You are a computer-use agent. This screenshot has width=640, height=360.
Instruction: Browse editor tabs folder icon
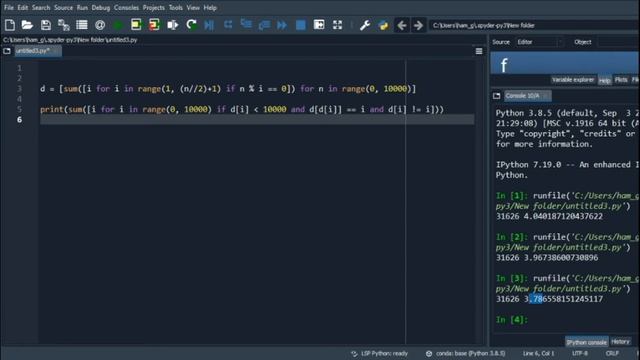[7, 51]
